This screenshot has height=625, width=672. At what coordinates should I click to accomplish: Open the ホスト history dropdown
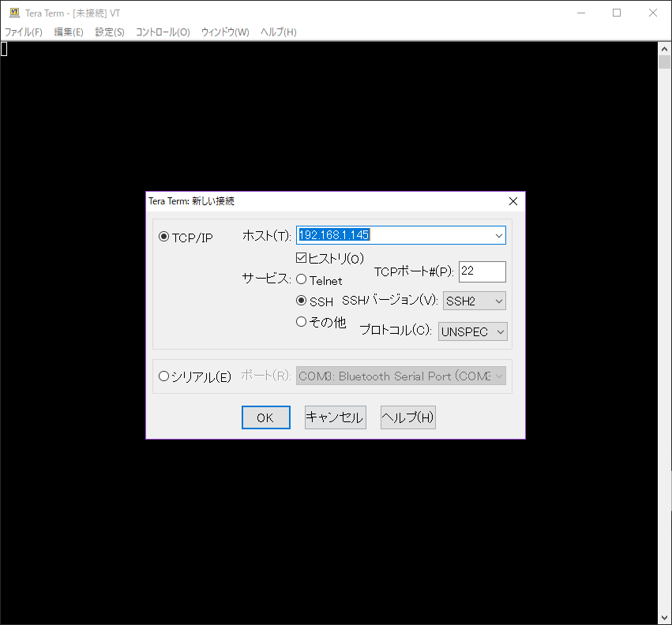(x=498, y=235)
